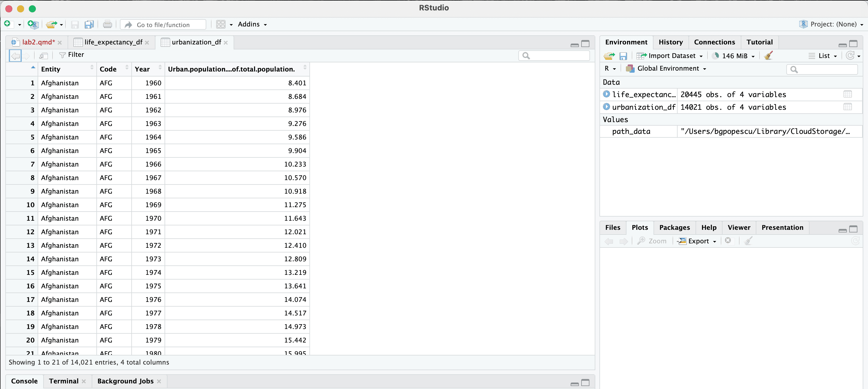Open the Global Environment dropdown
The image size is (868, 389).
click(668, 69)
